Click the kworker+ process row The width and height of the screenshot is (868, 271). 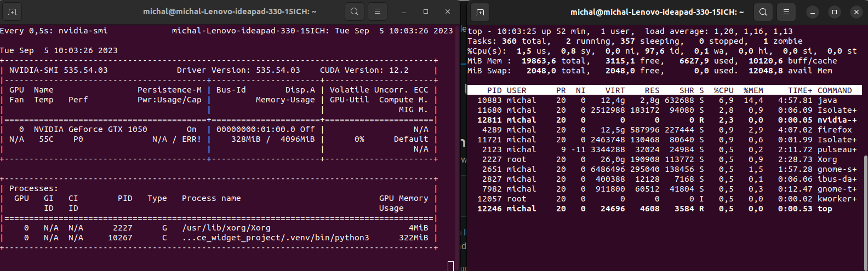[x=664, y=199]
